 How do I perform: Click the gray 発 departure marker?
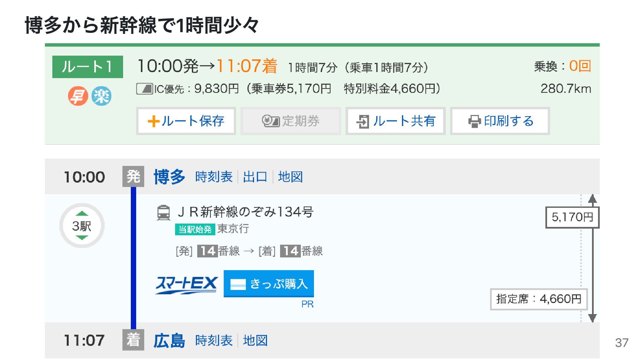[133, 176]
